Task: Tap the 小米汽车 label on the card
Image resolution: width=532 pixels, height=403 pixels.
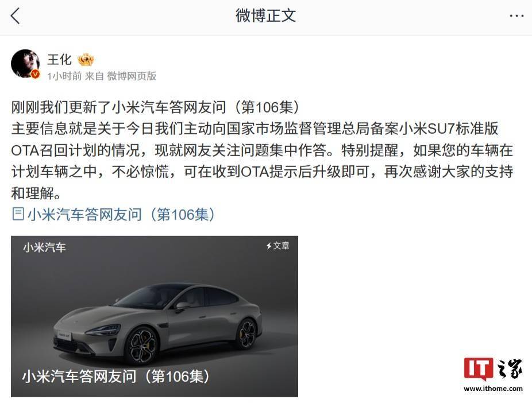Action: click(44, 247)
